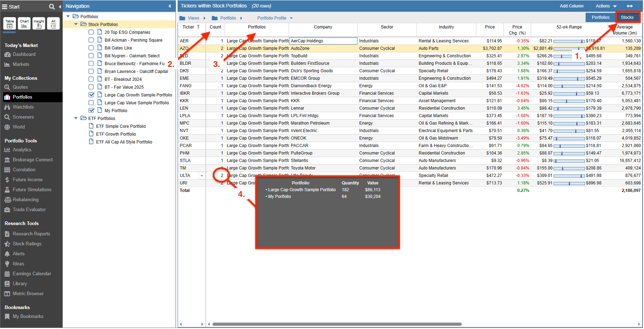Check Bill Nygren - Oakmark Select box

[x=91, y=56]
